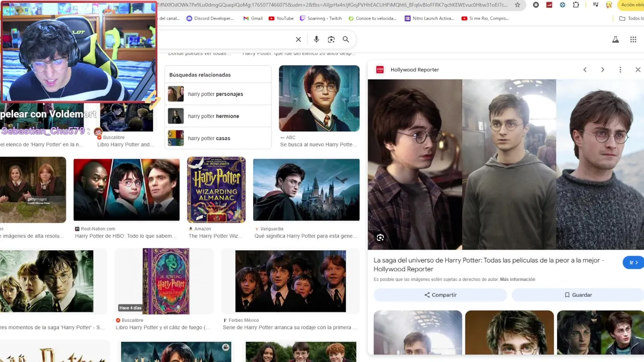Open Si me Rio, Compro bookmark
Image resolution: width=644 pixels, height=362 pixels.
pyautogui.click(x=485, y=19)
